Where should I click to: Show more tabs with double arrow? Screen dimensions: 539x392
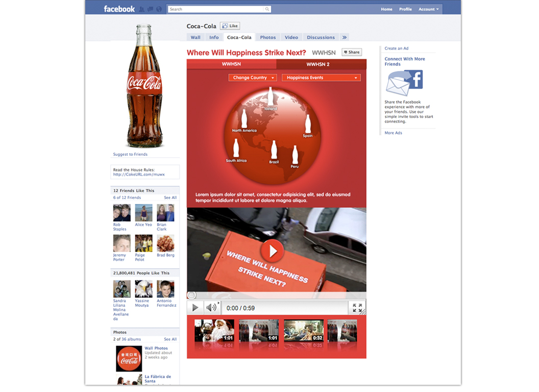click(345, 37)
